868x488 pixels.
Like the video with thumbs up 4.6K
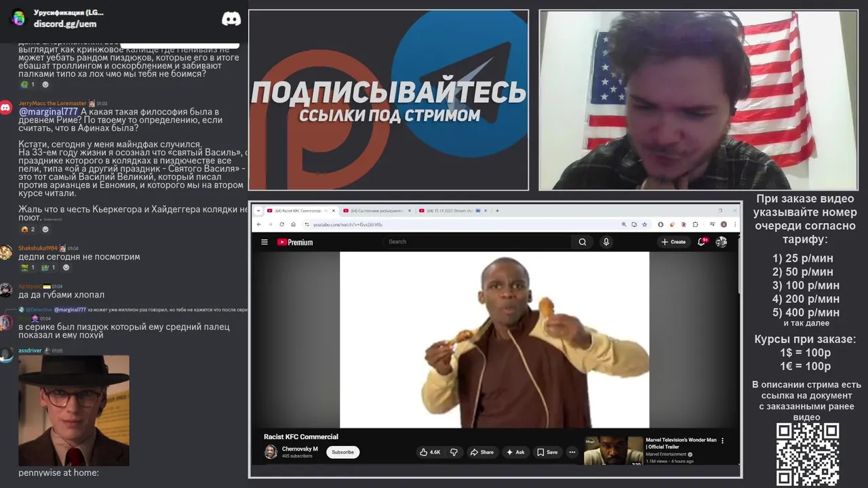coord(430,452)
